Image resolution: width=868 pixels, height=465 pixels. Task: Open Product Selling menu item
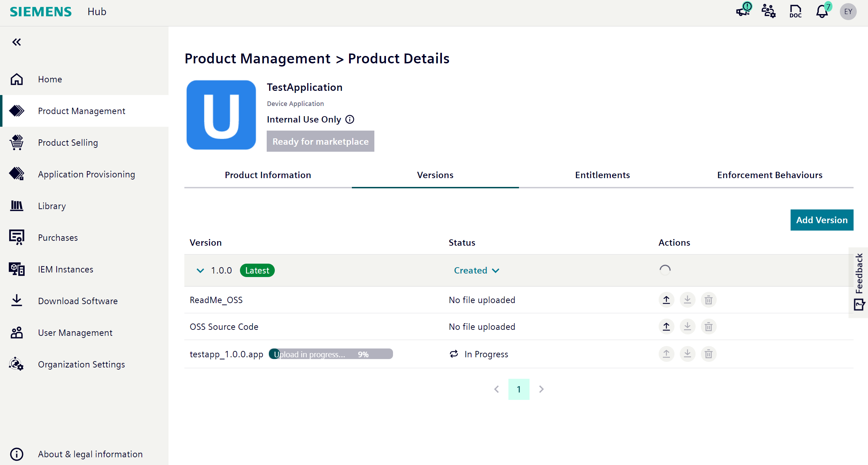(x=84, y=143)
